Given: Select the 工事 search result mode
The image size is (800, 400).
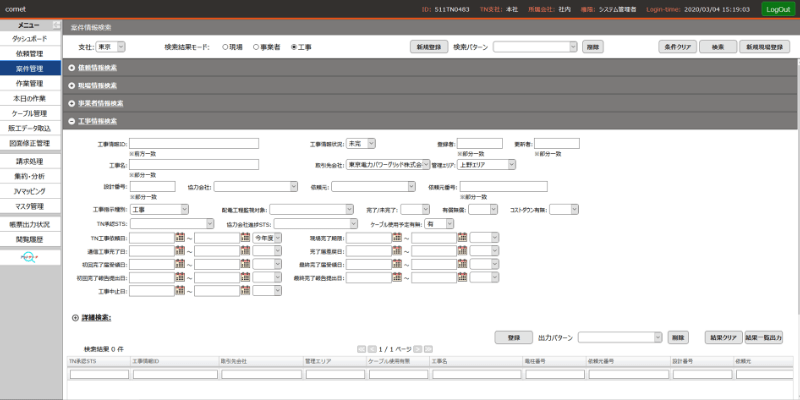Looking at the screenshot, I should coord(294,47).
